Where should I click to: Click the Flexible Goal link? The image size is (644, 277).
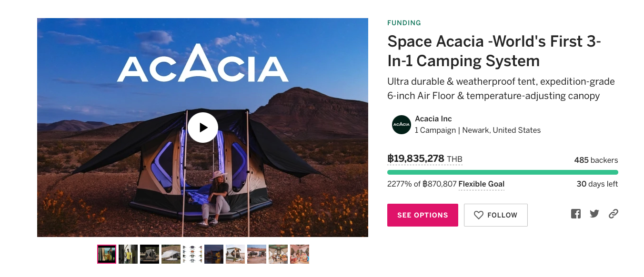click(481, 184)
